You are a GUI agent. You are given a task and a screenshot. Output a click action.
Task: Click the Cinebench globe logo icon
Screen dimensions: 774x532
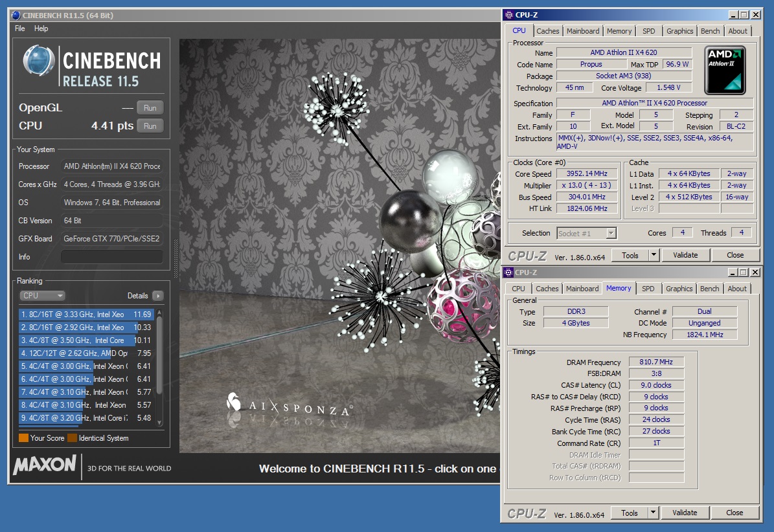coord(39,61)
